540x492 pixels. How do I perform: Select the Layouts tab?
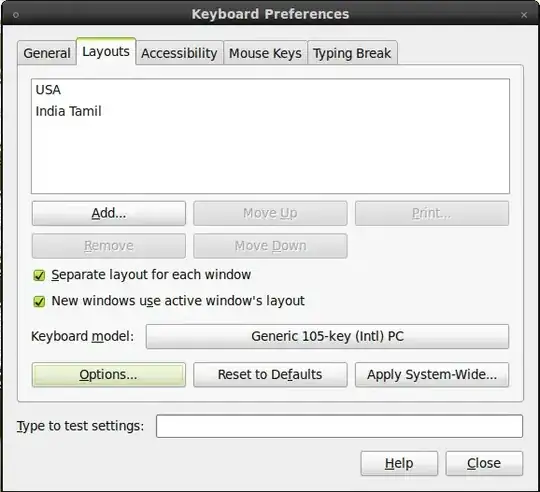(106, 52)
